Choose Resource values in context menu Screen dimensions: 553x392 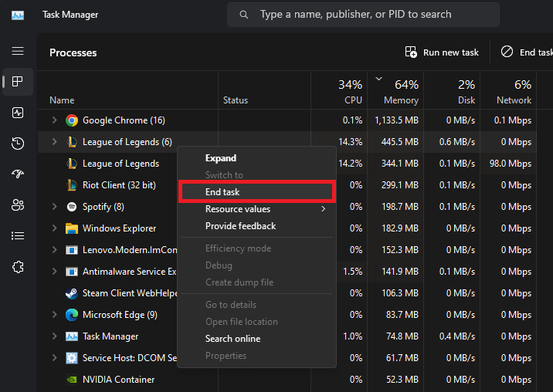[x=256, y=209]
